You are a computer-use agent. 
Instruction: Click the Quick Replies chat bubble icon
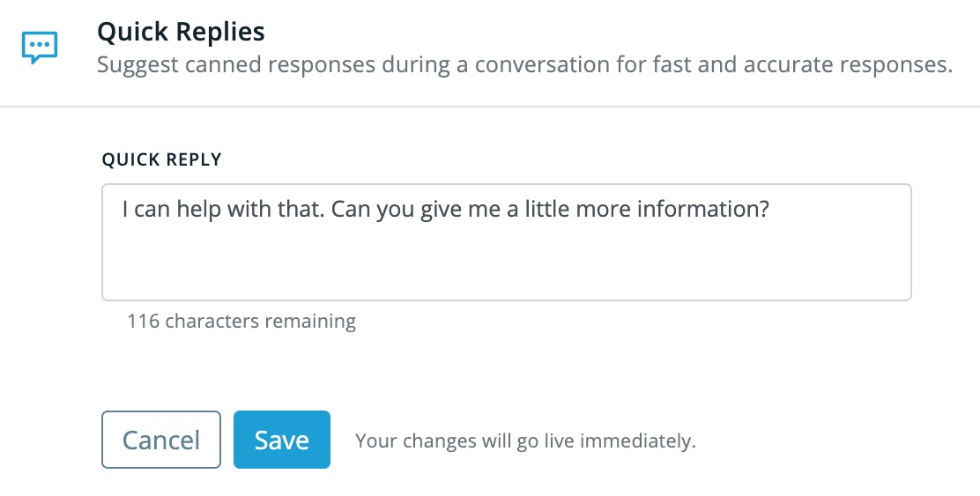[x=40, y=48]
